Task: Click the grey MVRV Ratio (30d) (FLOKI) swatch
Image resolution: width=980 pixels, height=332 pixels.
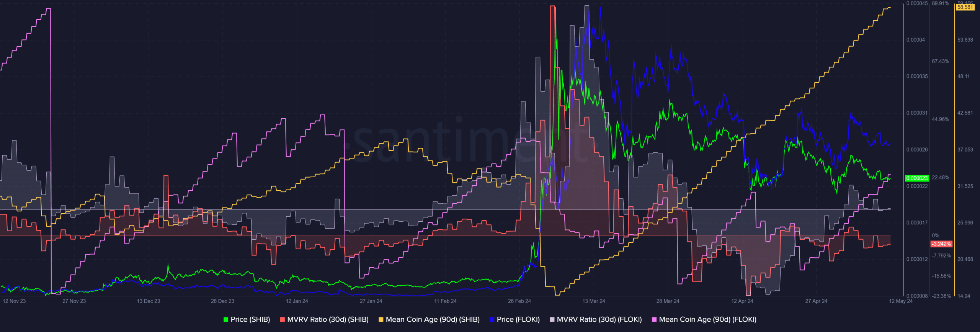Action: [552, 319]
